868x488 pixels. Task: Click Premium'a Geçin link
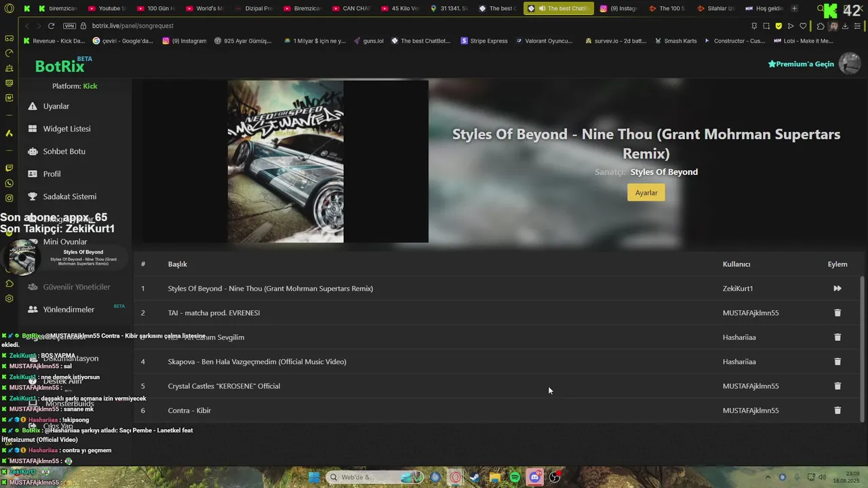point(801,64)
